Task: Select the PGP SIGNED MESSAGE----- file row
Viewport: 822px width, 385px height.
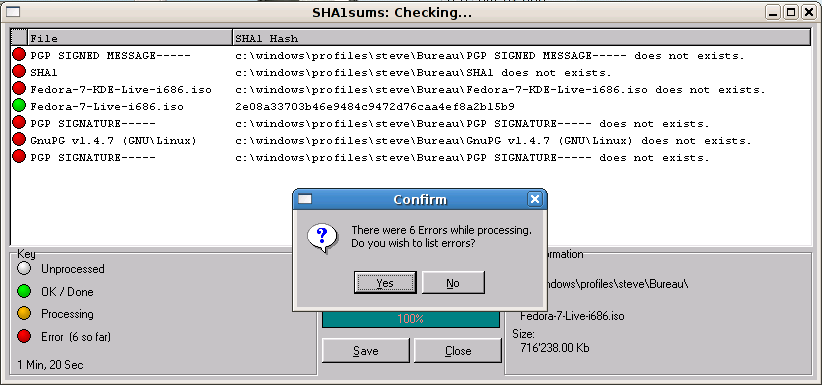Action: click(x=111, y=56)
